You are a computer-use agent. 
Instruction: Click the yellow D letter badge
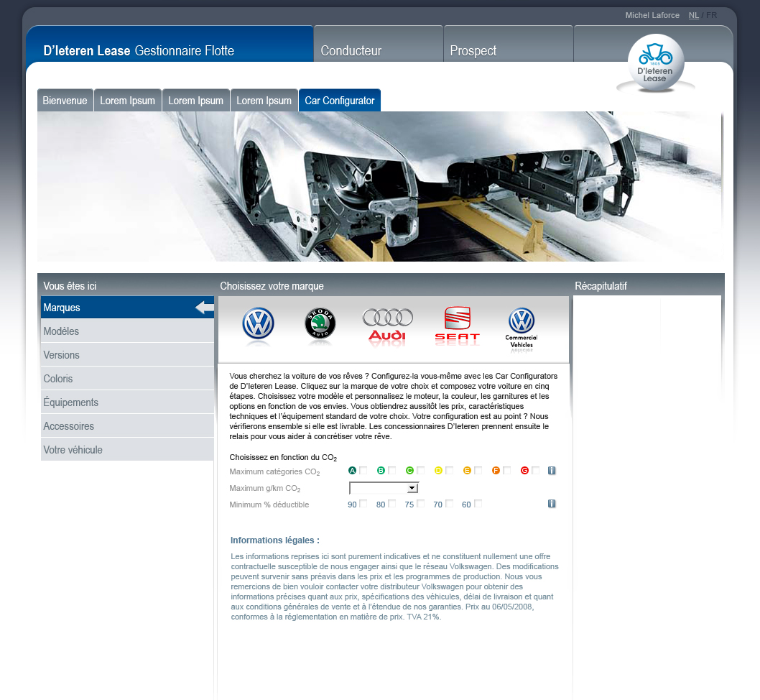tap(438, 470)
